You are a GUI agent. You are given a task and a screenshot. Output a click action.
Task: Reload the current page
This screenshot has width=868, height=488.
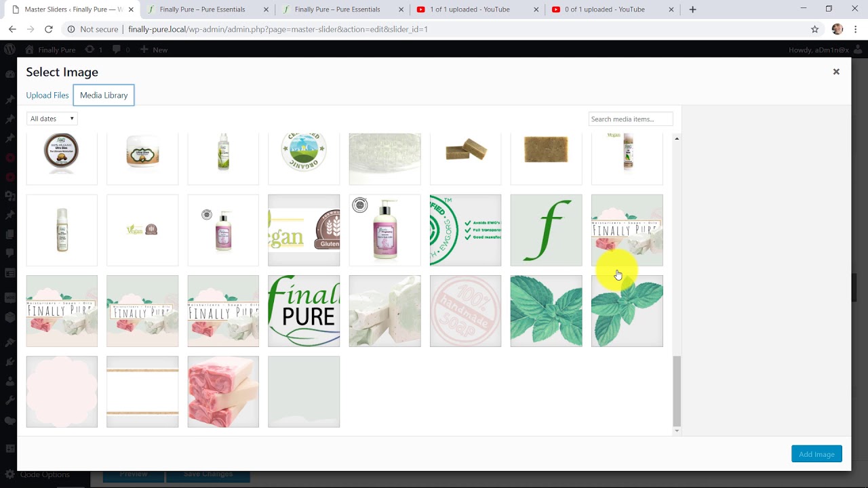(x=48, y=29)
